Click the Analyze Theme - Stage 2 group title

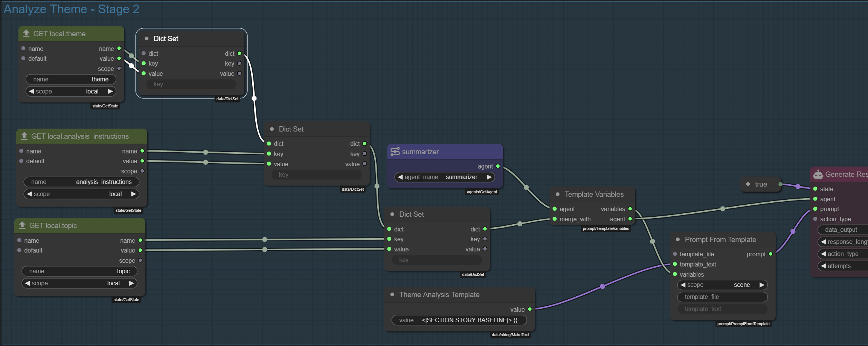click(x=72, y=9)
